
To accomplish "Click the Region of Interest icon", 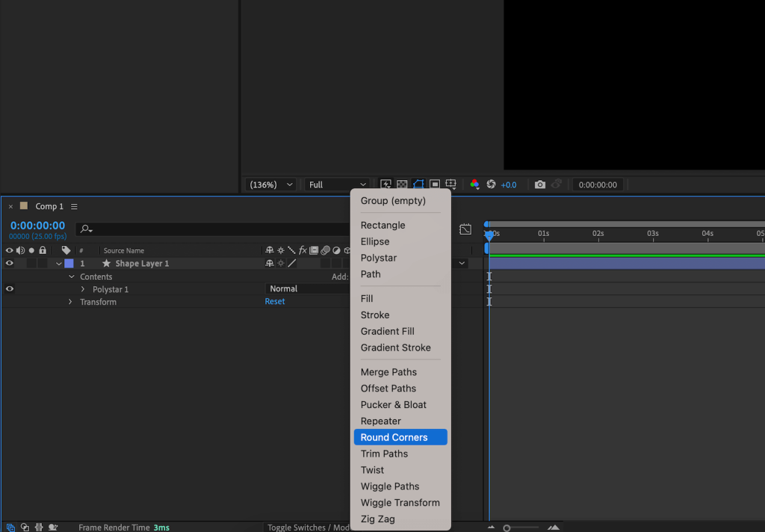I will [435, 185].
